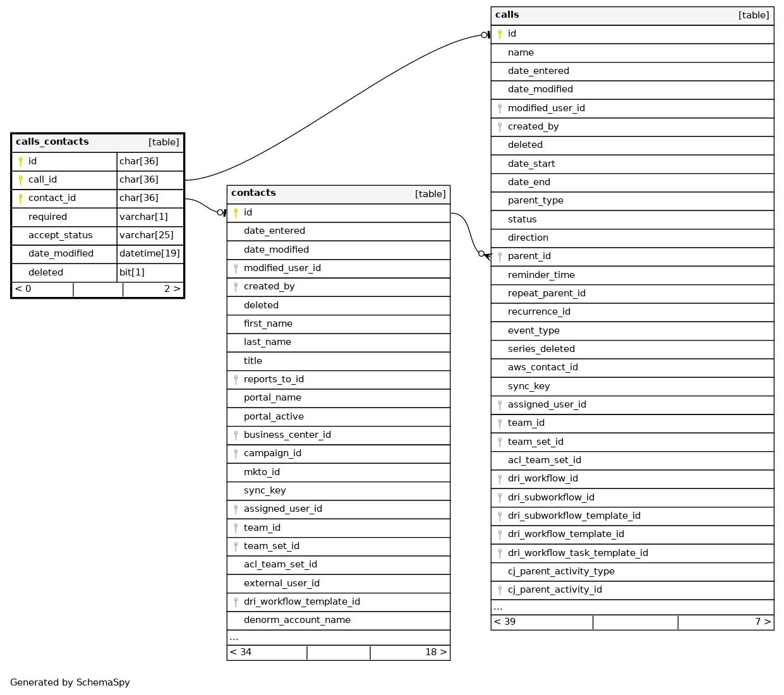Expand the ellipsis row in calls table
This screenshot has width=784, height=695.
coord(498,607)
